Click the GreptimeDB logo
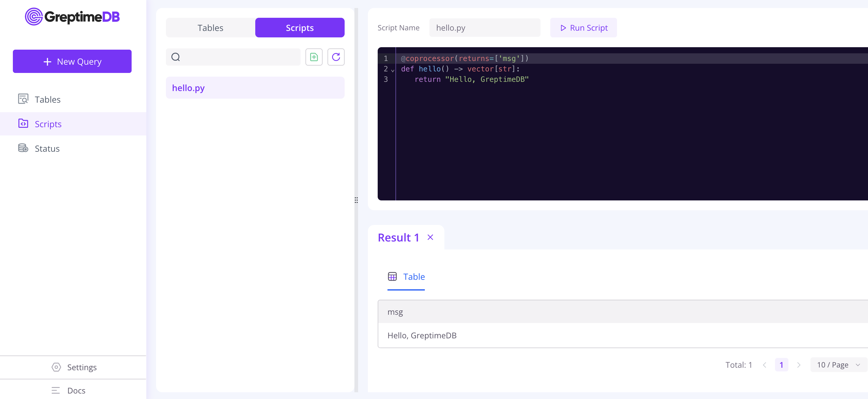Viewport: 868px width, 399px height. (72, 17)
